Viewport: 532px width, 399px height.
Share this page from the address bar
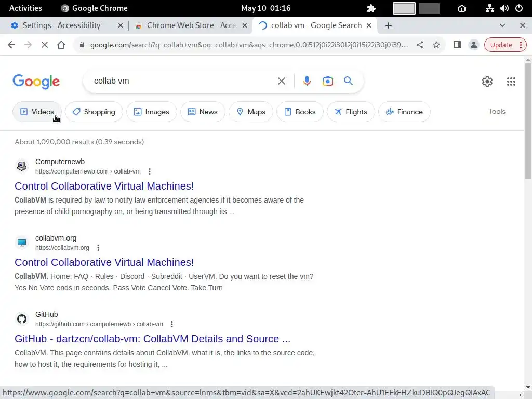420,45
